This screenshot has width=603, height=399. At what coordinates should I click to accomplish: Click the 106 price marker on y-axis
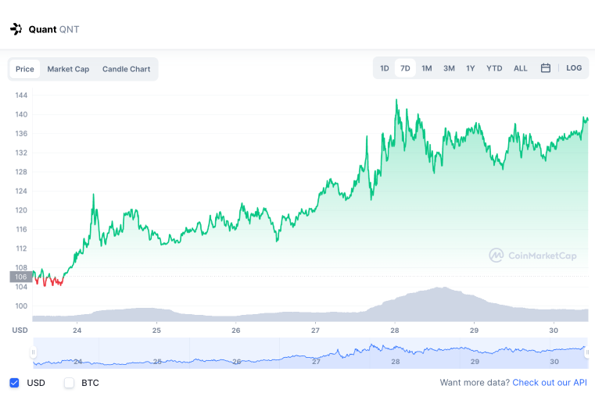point(21,277)
